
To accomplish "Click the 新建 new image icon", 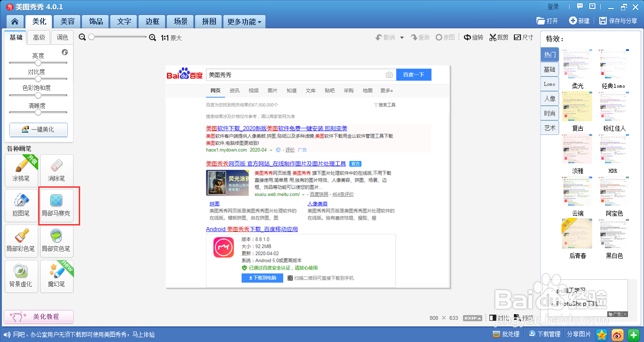I will coord(573,21).
